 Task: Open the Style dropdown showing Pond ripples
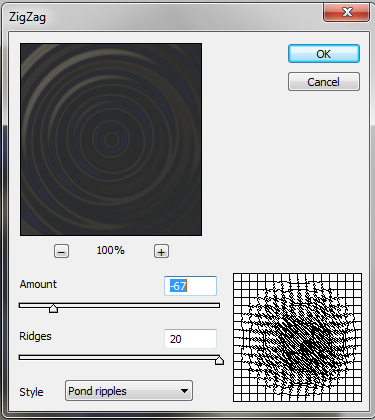[129, 391]
